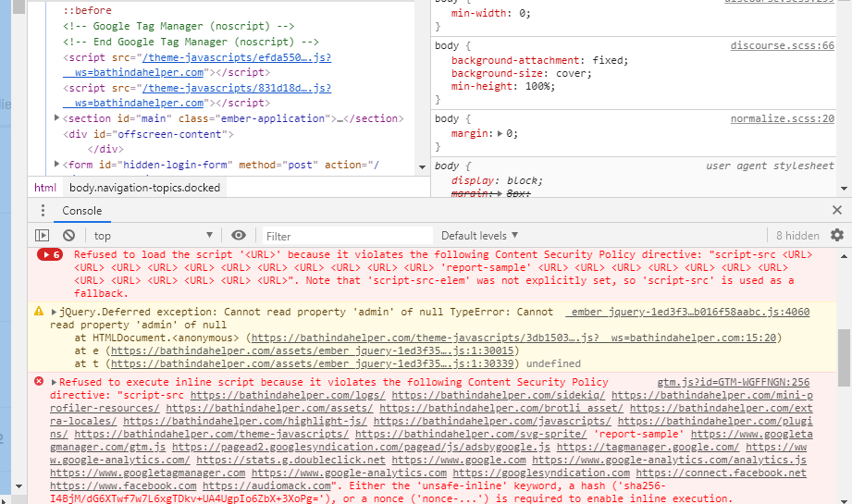Open the normalize.scss:20 source link
This screenshot has height=504, width=852.
pyautogui.click(x=782, y=118)
